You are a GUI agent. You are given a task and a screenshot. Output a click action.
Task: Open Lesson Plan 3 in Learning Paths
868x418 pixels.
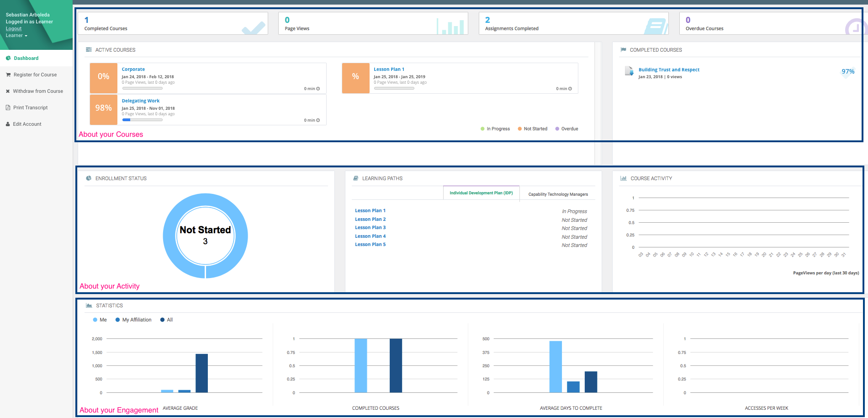tap(370, 227)
